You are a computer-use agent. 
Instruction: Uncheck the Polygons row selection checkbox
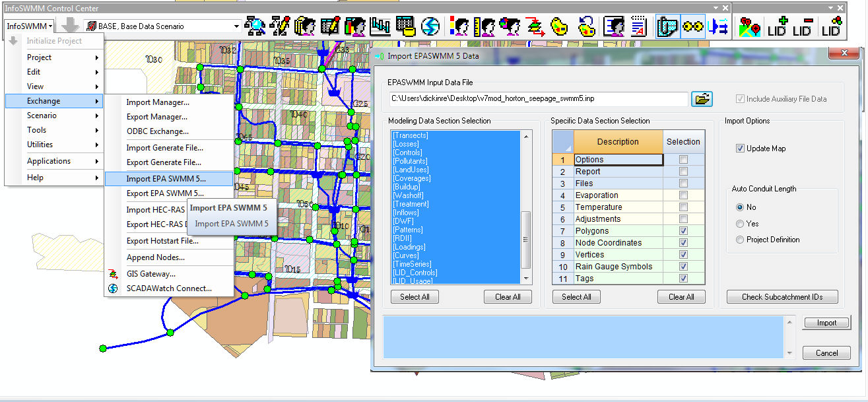[x=683, y=231]
